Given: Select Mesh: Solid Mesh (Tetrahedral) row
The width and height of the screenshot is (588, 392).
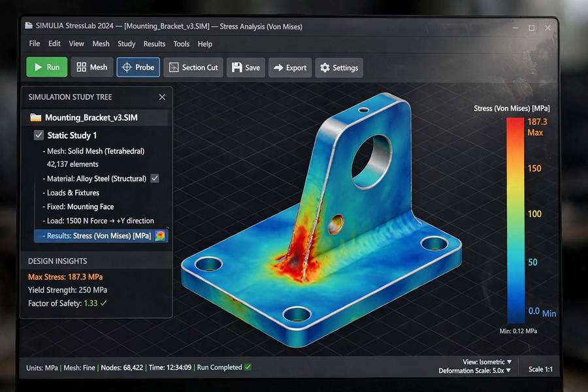Looking at the screenshot, I should (x=93, y=151).
